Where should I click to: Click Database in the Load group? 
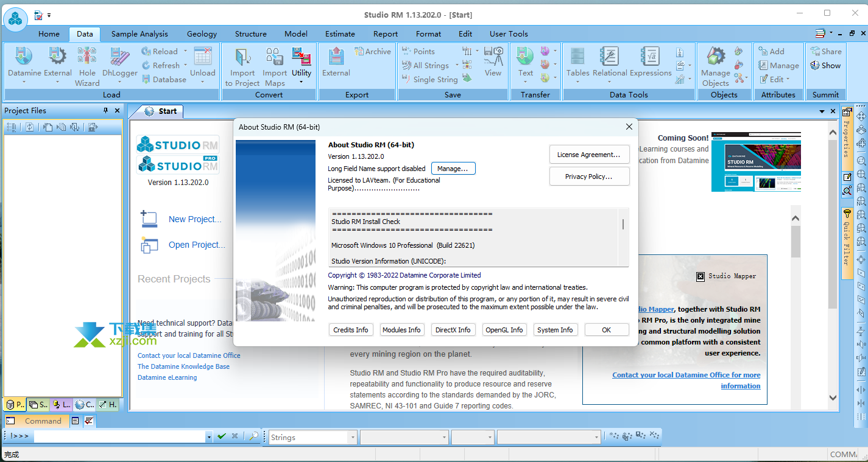[164, 80]
